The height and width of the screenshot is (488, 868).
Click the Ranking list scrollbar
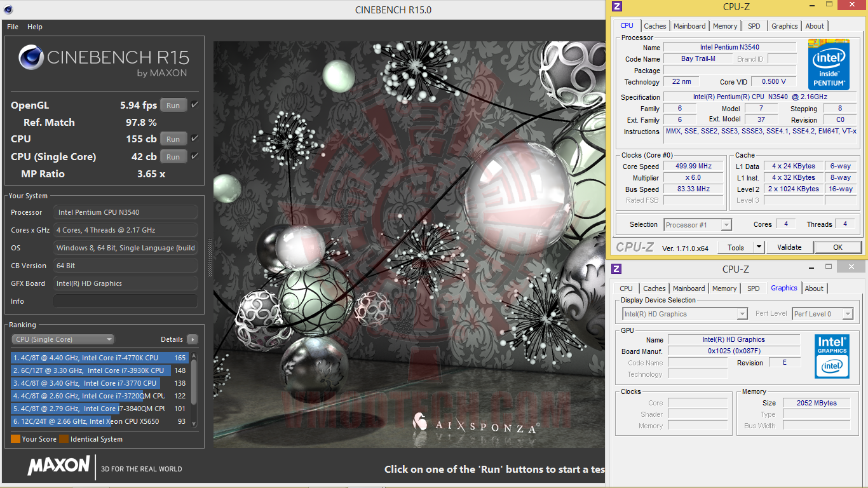pos(194,389)
